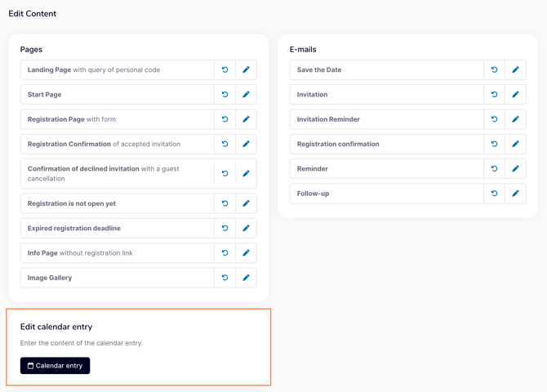This screenshot has width=547, height=392.
Task: Edit the Info Page without registration link
Action: pyautogui.click(x=246, y=253)
